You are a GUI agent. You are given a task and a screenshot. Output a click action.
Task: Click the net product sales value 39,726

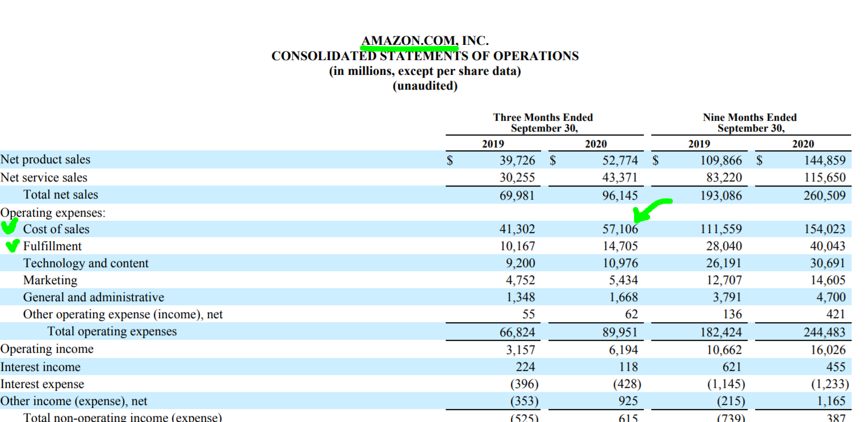tap(517, 160)
